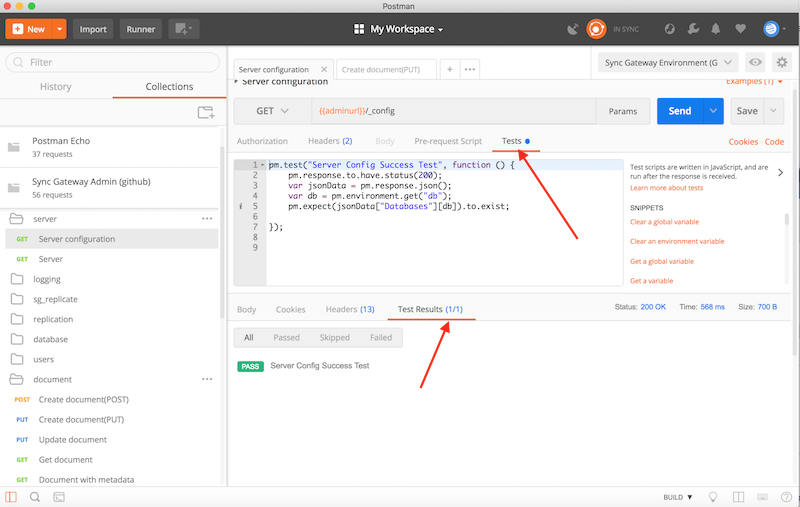Viewport: 800px width, 507px height.
Task: Add a new request tab
Action: pyautogui.click(x=449, y=69)
